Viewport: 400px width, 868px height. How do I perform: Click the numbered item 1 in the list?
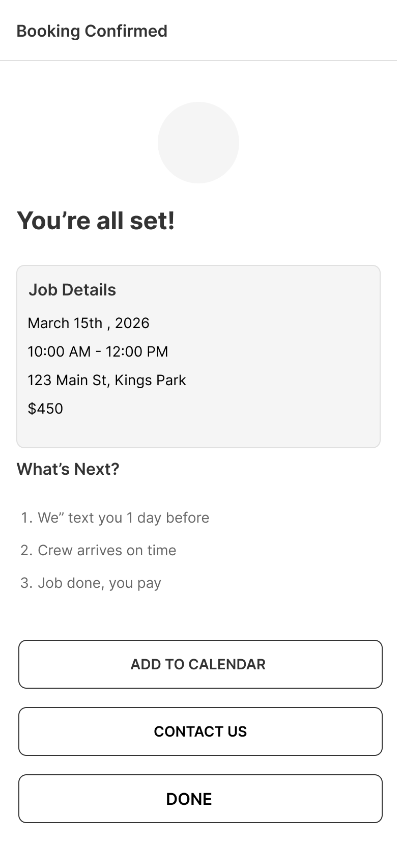pos(26,518)
